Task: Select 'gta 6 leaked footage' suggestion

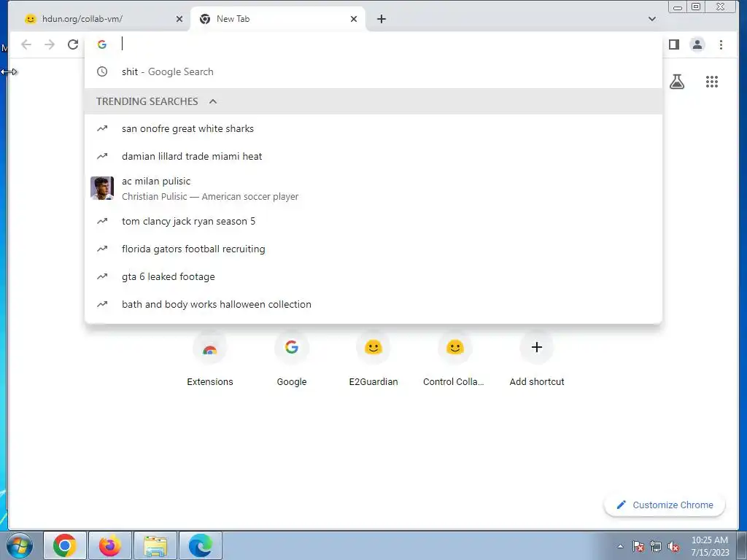Action: tap(373, 276)
